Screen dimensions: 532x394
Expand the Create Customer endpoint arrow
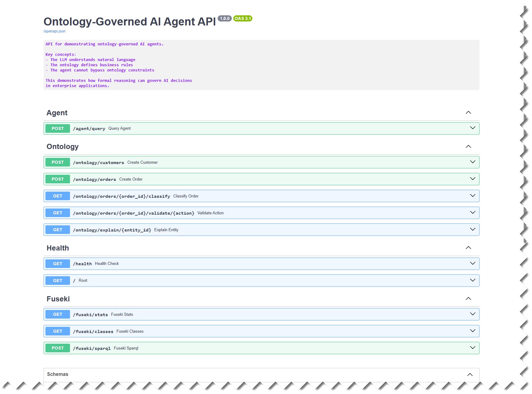pos(472,162)
